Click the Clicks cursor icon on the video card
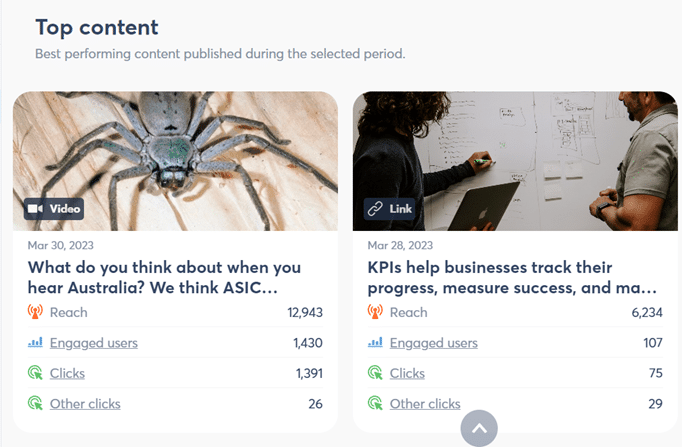Image resolution: width=682 pixels, height=447 pixels. (x=36, y=373)
